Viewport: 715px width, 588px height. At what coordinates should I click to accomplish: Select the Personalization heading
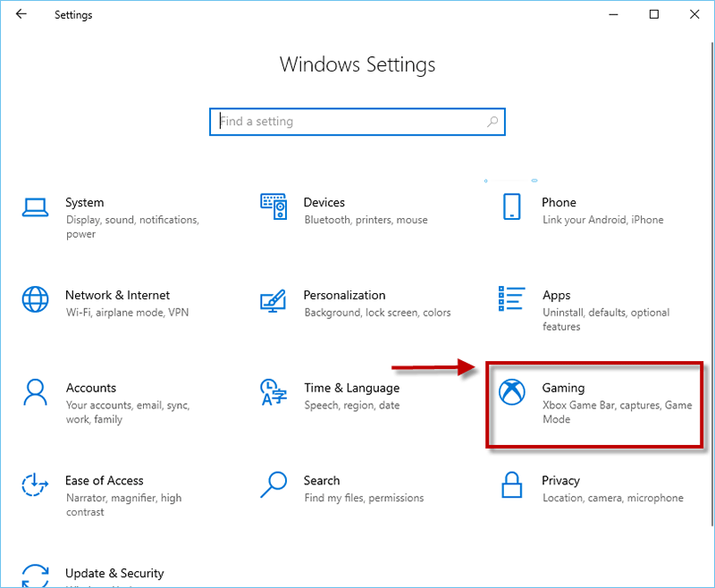[x=344, y=296]
